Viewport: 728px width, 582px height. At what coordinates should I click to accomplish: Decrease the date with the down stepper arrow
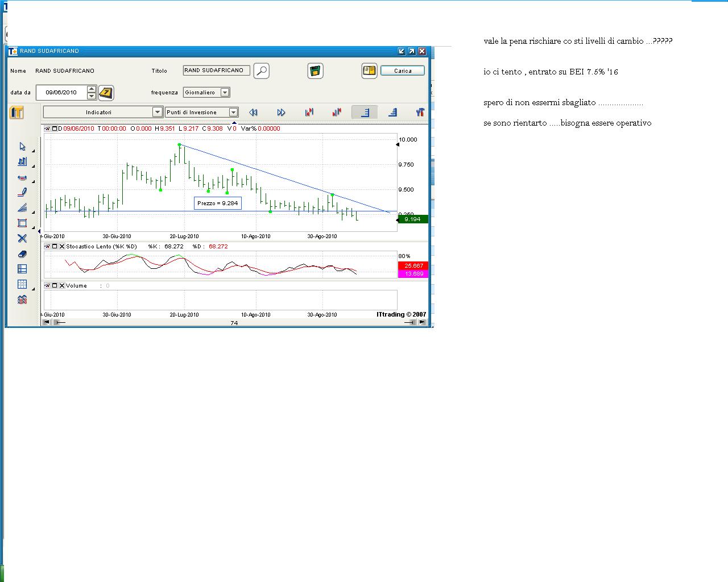[x=92, y=95]
